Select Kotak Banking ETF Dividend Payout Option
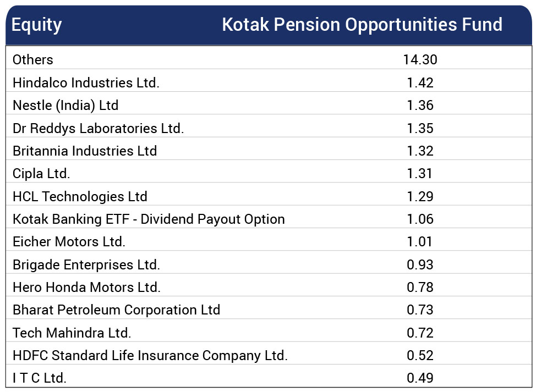Viewport: 536px width, 392px height. click(149, 219)
